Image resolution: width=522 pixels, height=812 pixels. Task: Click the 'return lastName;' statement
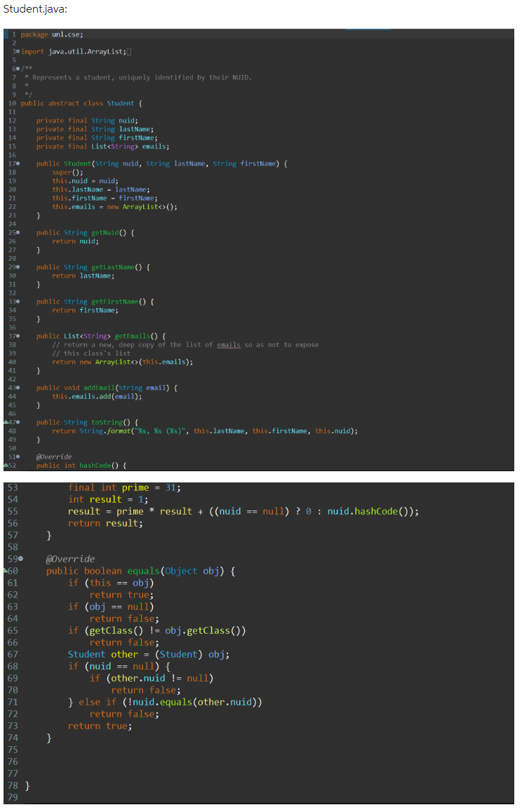[x=83, y=276]
